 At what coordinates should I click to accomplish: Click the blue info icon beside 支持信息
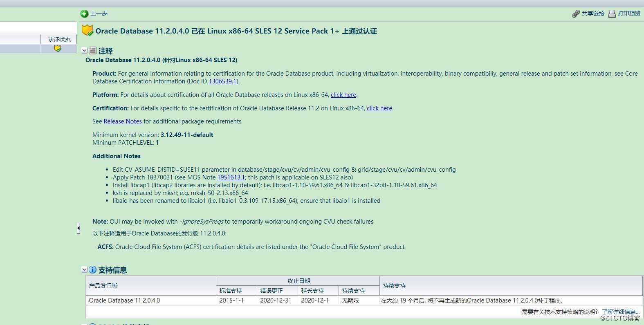tap(93, 270)
